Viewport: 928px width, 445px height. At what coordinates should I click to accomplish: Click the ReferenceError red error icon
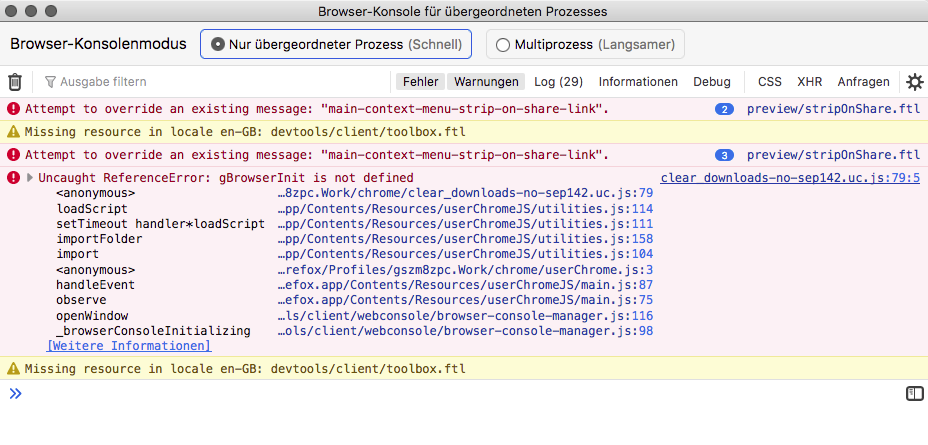point(13,178)
